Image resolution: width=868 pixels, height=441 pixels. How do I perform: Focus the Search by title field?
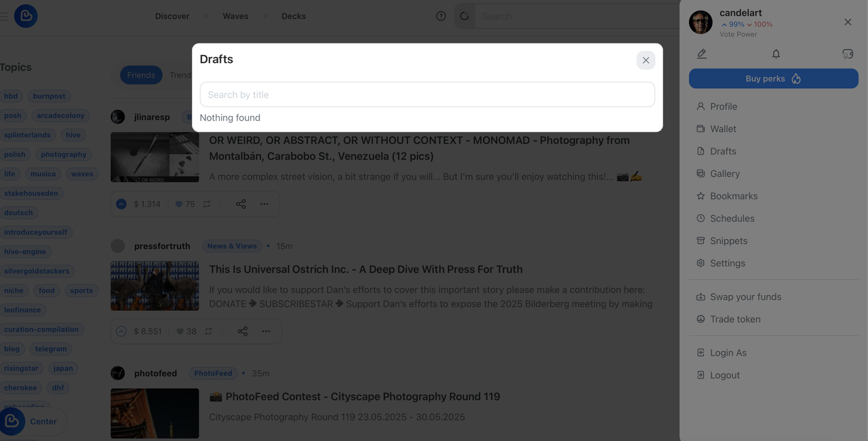[427, 94]
